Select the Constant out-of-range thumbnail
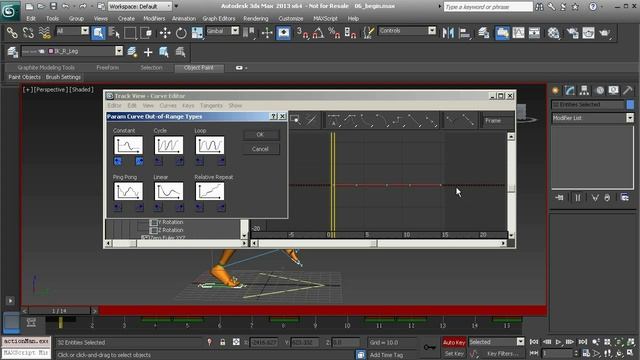Image resolution: width=640 pixels, height=360 pixels. (128, 145)
